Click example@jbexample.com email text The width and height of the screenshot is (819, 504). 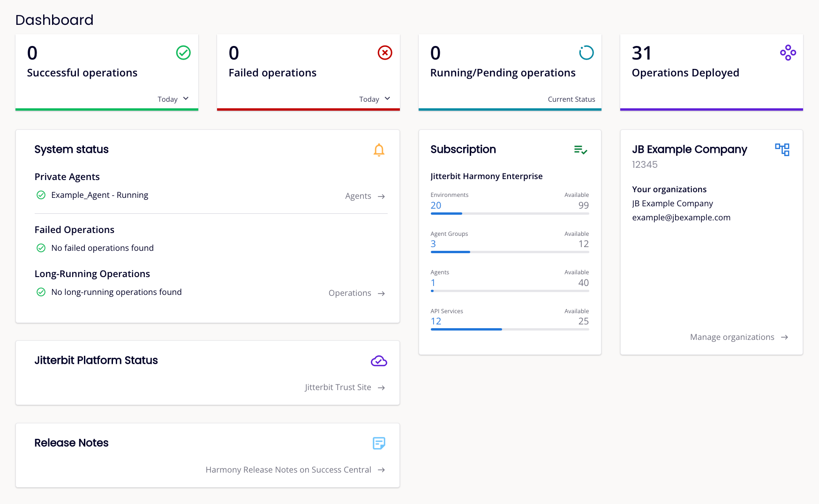click(681, 218)
